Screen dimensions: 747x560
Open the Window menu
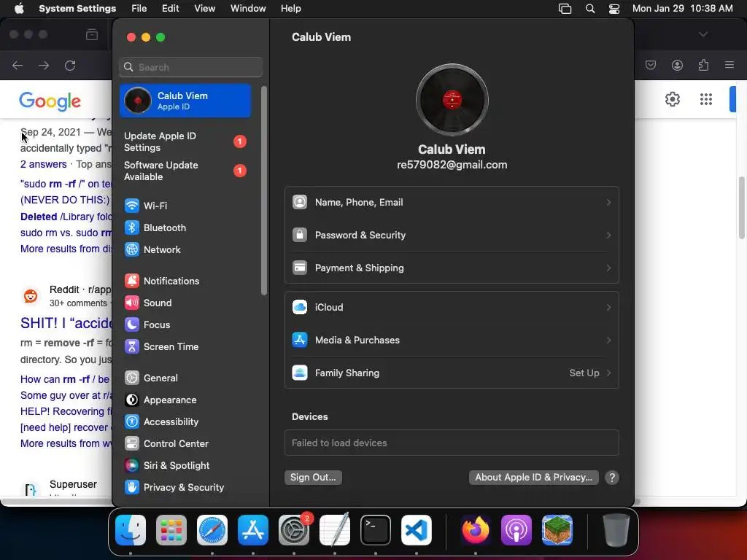(248, 9)
